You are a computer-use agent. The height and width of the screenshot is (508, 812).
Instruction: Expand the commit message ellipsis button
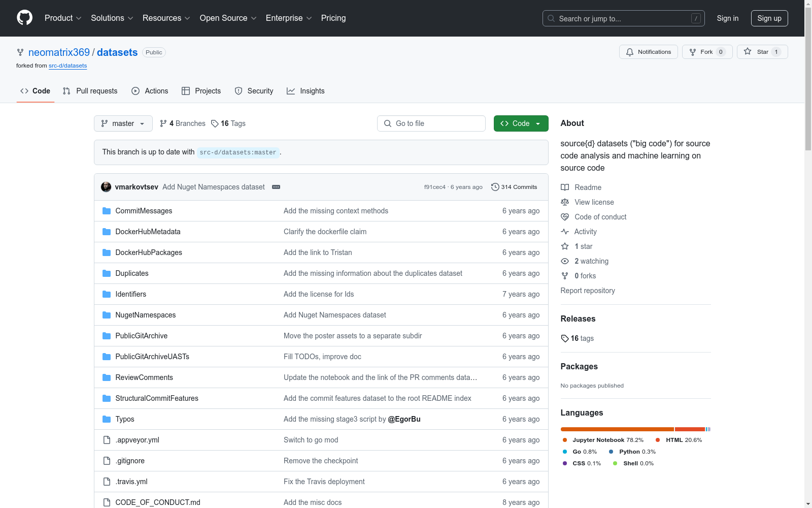pyautogui.click(x=276, y=187)
